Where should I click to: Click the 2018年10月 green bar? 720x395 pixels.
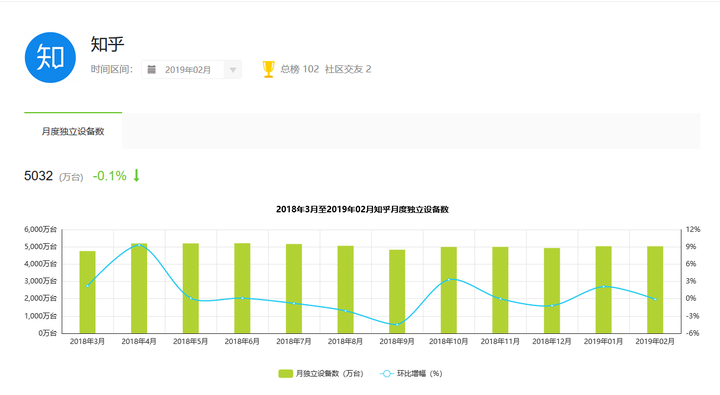[x=449, y=290]
